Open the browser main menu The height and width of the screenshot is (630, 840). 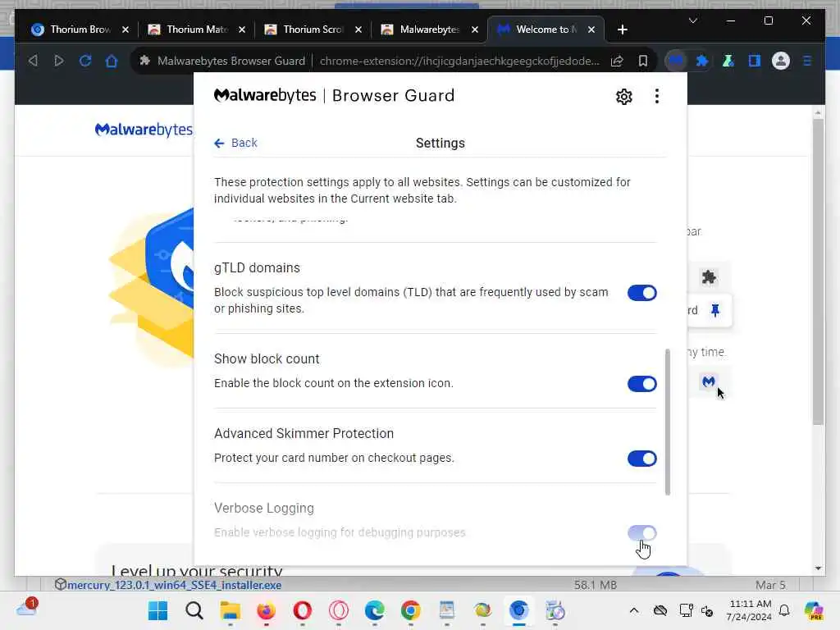(807, 61)
